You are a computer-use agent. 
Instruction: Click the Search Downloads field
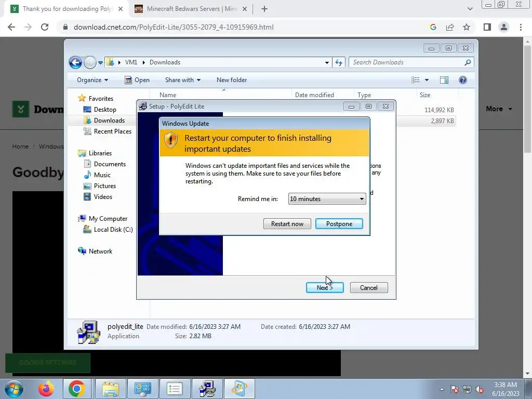click(x=407, y=62)
